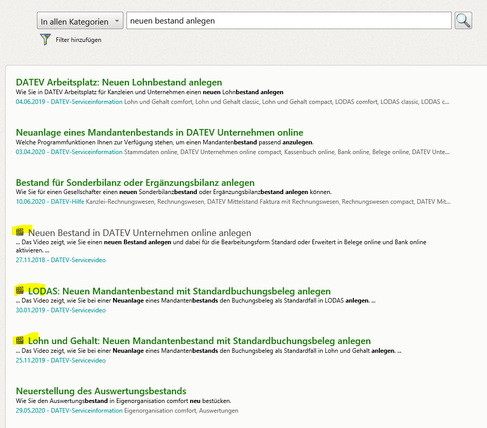Click description Wie Sie den Auswertungsbestand in Eigenorganisation
Viewport: 487px width, 428px height.
coord(123,401)
